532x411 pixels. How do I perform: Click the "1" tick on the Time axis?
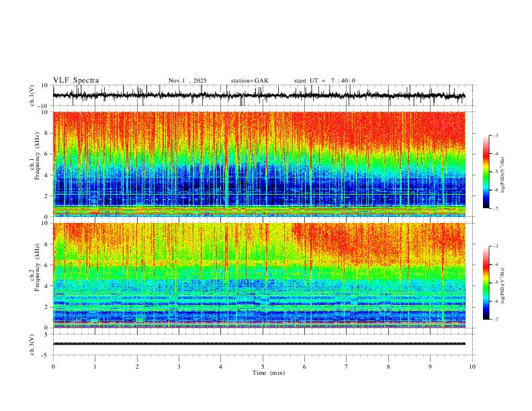pyautogui.click(x=95, y=367)
